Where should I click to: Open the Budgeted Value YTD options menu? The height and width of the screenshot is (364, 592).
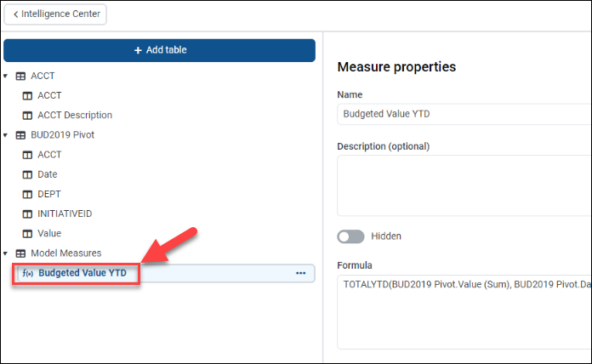300,273
